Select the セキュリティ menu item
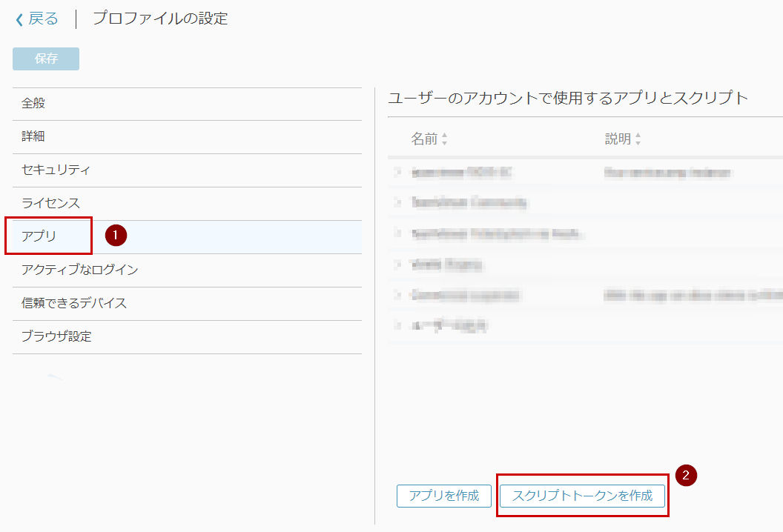This screenshot has width=783, height=532. point(188,170)
